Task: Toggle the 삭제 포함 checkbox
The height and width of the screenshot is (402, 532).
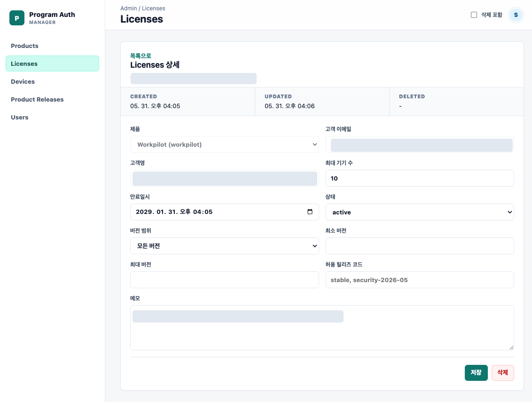Action: pyautogui.click(x=474, y=15)
